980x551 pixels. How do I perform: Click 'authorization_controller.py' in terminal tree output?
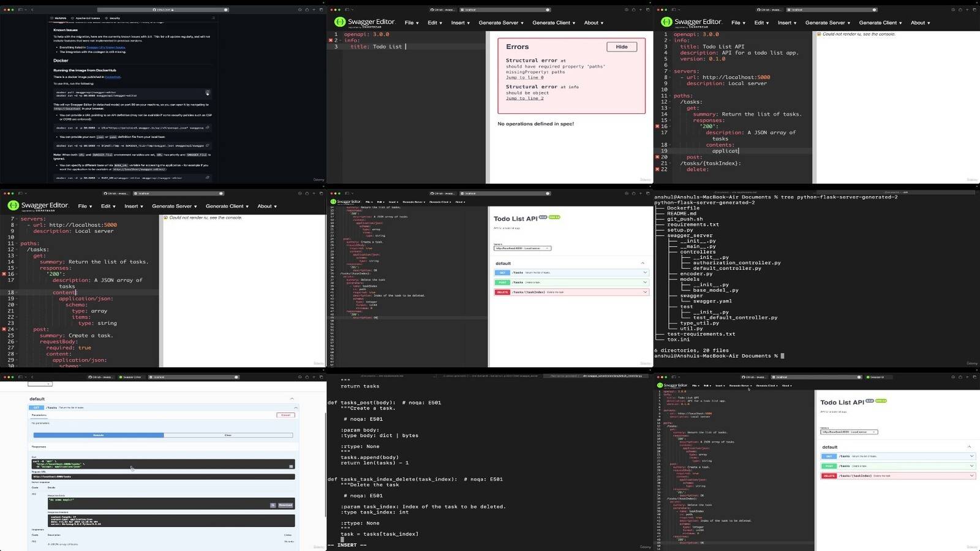(737, 262)
